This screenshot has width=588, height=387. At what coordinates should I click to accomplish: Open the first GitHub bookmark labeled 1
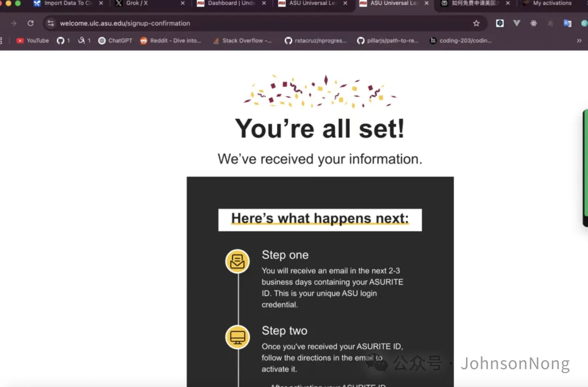coord(63,40)
